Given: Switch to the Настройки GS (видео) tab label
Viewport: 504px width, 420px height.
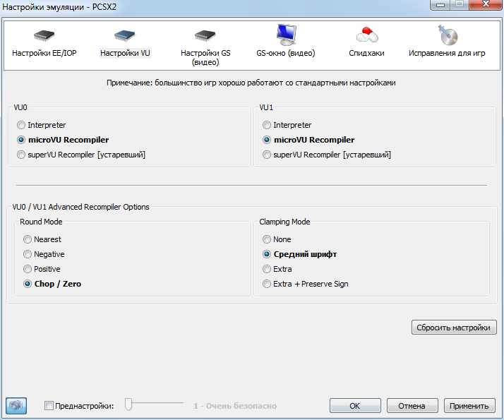Looking at the screenshot, I should click(x=205, y=57).
